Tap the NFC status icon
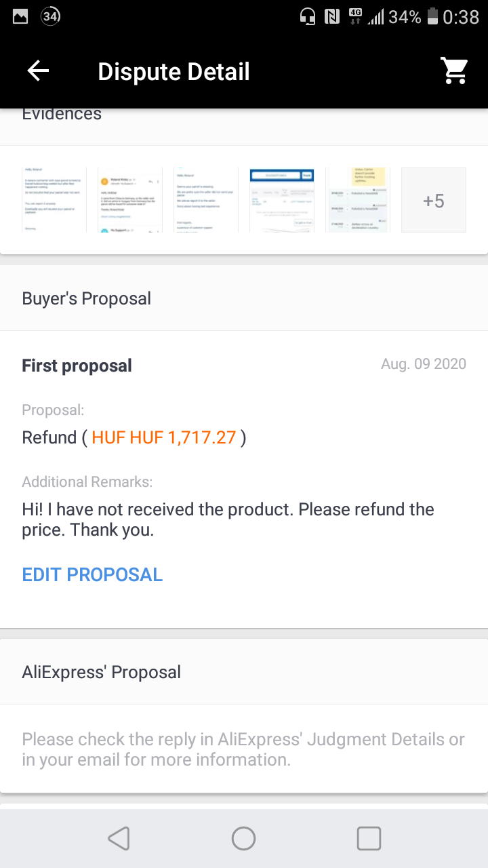 332,16
